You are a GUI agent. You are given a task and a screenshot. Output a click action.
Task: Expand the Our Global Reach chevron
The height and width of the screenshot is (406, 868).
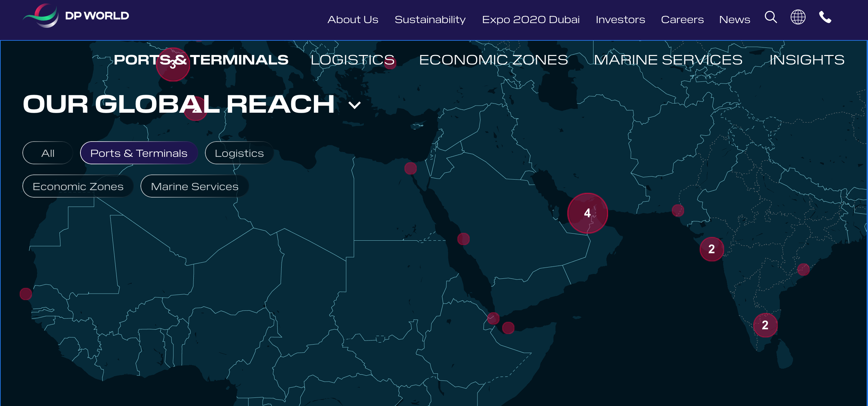coord(355,105)
